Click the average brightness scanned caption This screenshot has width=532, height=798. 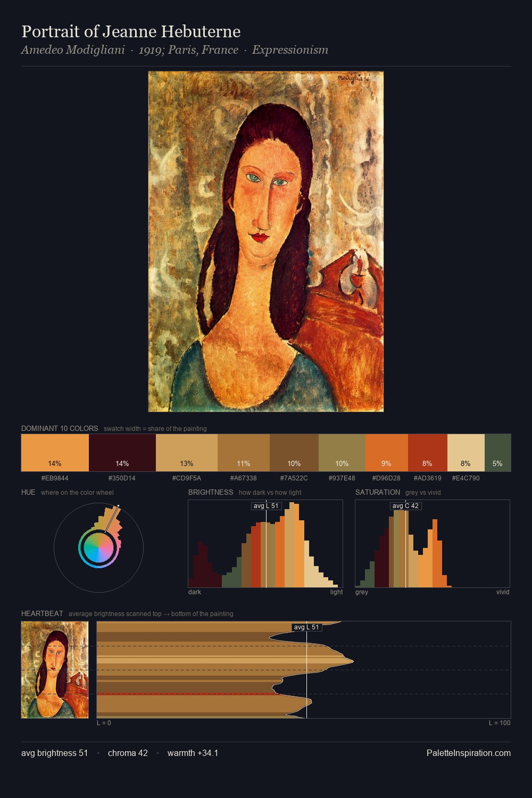click(151, 614)
